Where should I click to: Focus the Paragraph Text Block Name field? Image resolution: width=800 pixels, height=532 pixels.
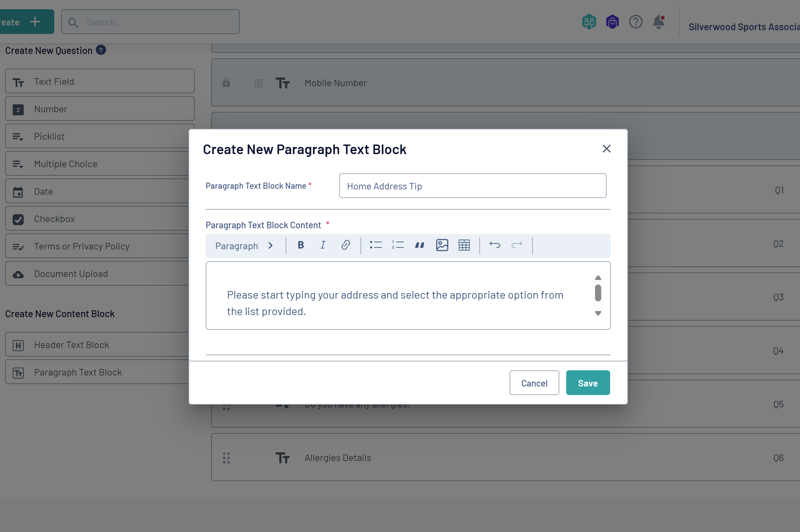(x=472, y=186)
